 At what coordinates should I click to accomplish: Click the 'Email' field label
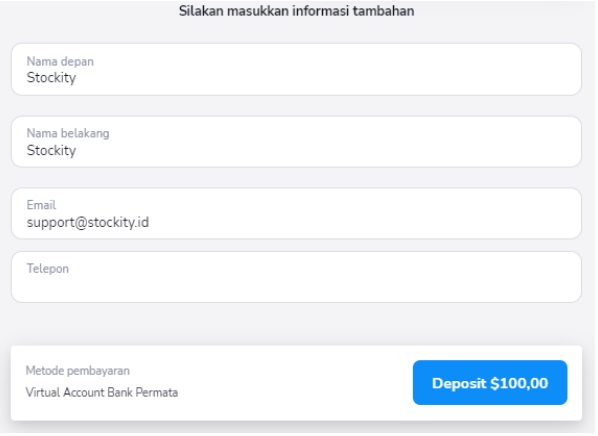pos(41,205)
